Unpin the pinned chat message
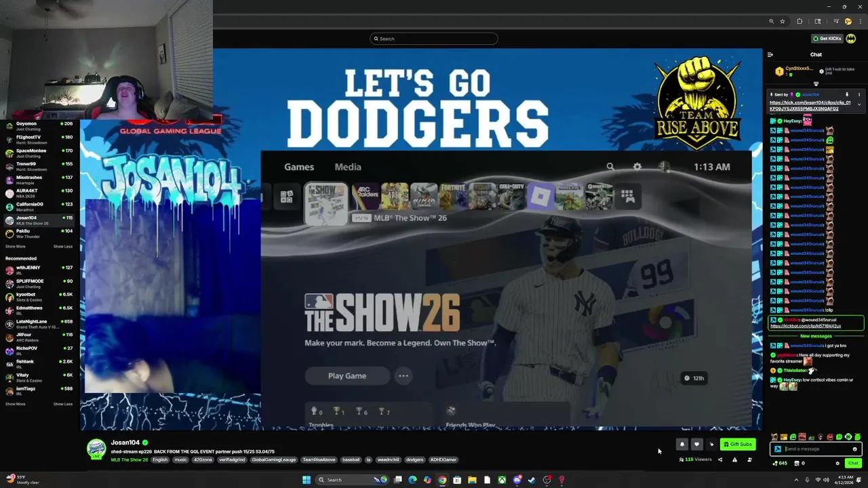The height and width of the screenshot is (488, 868). tap(847, 95)
